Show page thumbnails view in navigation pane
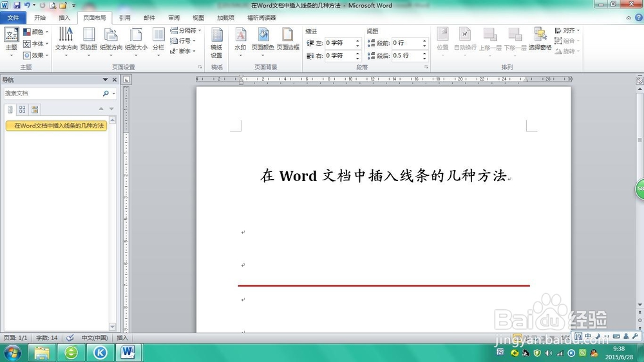Screen dimensions: 644x362 pyautogui.click(x=22, y=110)
